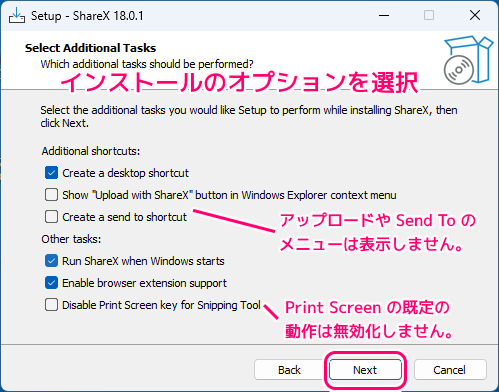The height and width of the screenshot is (392, 499).
Task: Cancel the ShareX setup
Action: point(450,370)
